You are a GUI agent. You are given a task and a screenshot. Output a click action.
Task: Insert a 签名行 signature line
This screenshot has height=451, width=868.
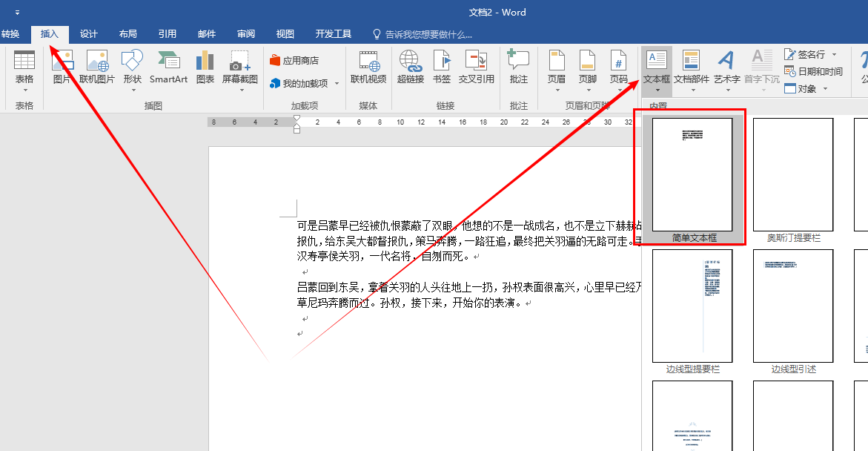tap(804, 54)
